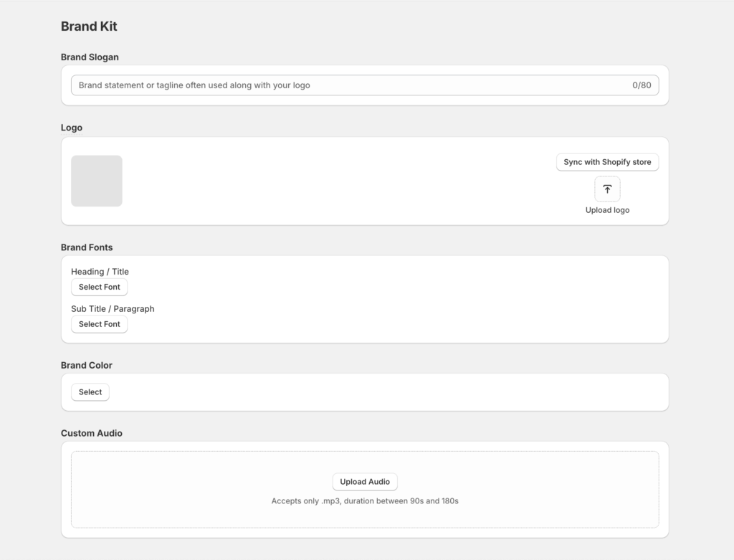This screenshot has height=560, width=734.
Task: Click the "Brand Slogan" section label
Action: pos(90,57)
